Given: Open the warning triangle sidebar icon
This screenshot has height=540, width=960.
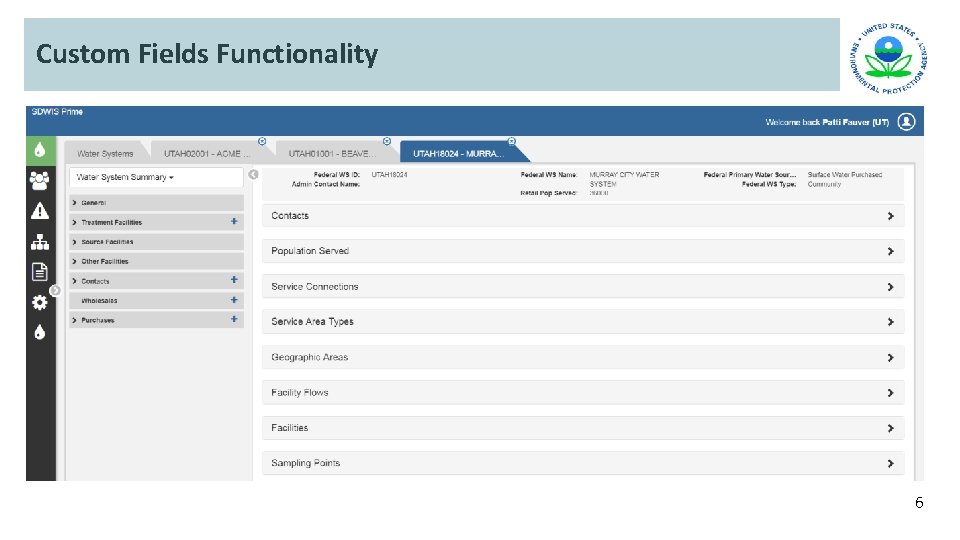Looking at the screenshot, I should (x=40, y=211).
